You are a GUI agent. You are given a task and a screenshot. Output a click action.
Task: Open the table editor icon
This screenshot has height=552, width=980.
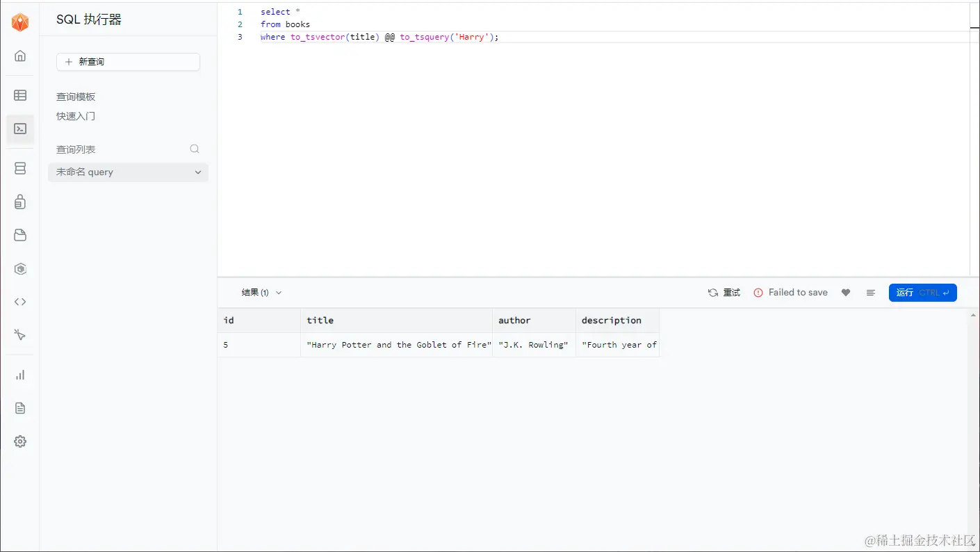pyautogui.click(x=20, y=95)
